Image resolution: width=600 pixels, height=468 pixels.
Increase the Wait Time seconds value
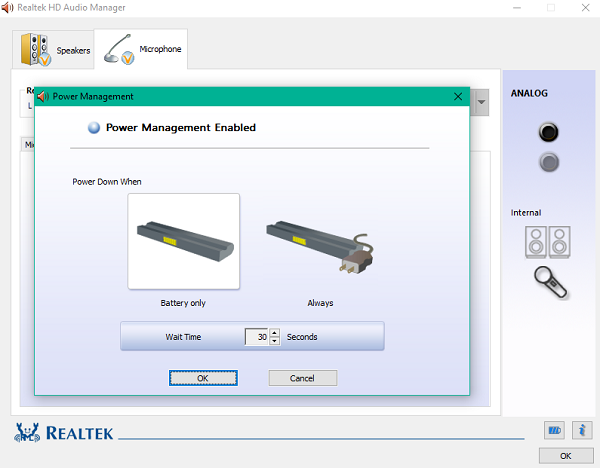(x=275, y=332)
